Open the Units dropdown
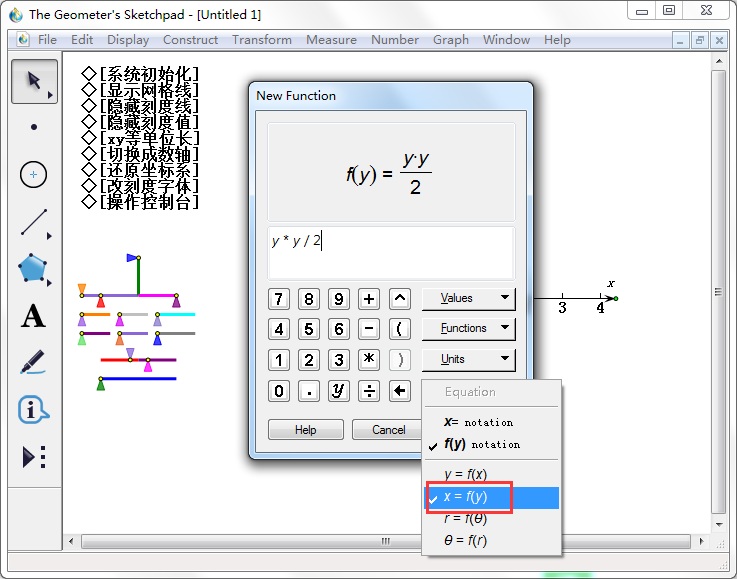Screen dimensions: 737x579 click(467, 359)
